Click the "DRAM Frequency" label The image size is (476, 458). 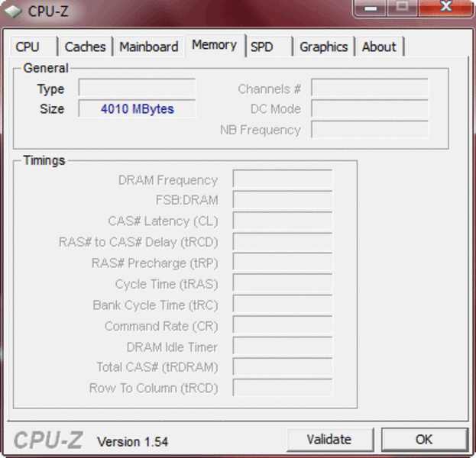(168, 180)
